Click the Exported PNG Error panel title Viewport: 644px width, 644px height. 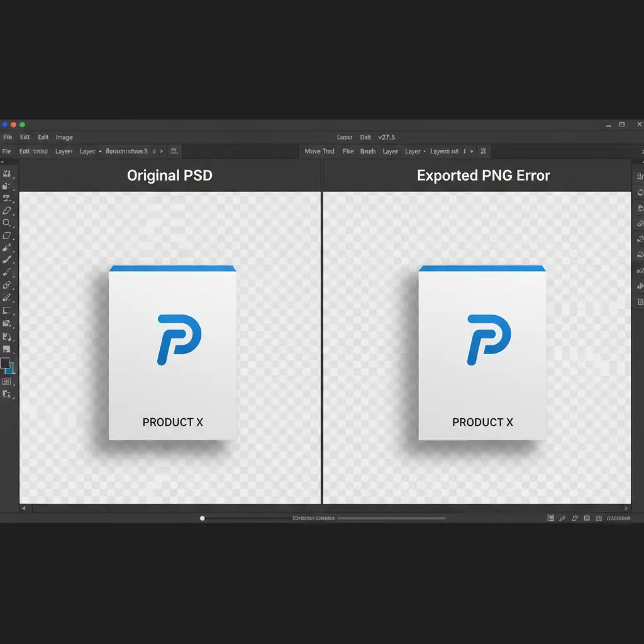tap(483, 175)
